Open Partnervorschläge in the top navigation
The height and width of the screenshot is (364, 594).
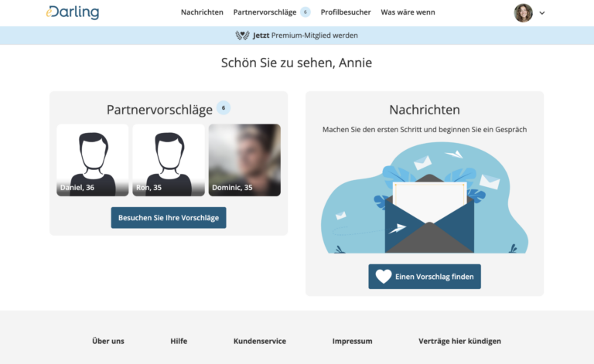pos(265,12)
